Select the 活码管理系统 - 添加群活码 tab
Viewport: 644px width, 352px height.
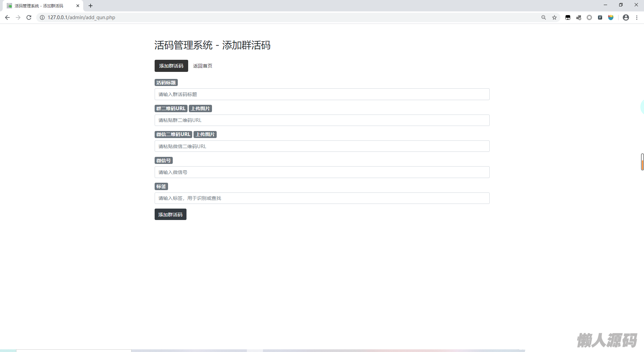click(43, 6)
